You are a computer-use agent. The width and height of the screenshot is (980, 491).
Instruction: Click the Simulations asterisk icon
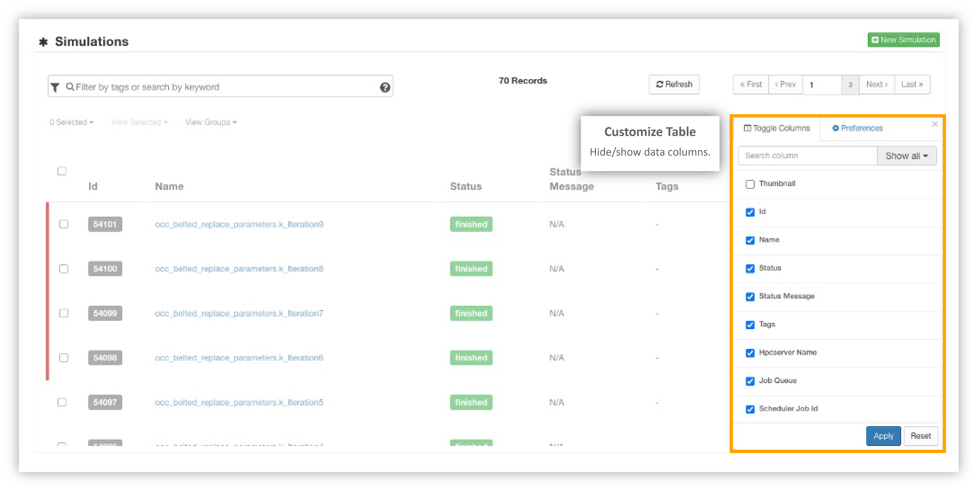pyautogui.click(x=43, y=42)
